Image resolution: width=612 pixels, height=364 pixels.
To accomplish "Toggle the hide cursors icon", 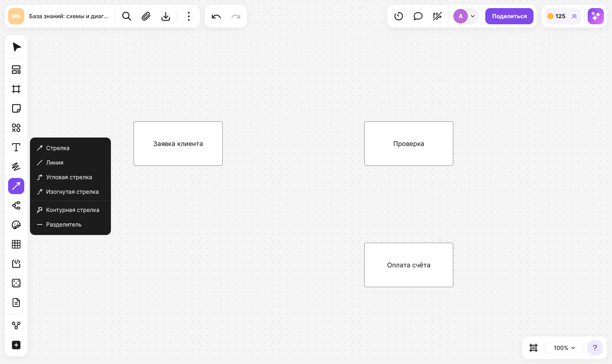I will [x=438, y=16].
